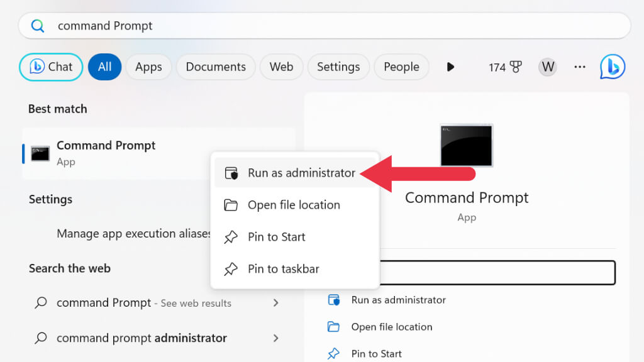Click blue folder icon in preview pane

(x=333, y=327)
